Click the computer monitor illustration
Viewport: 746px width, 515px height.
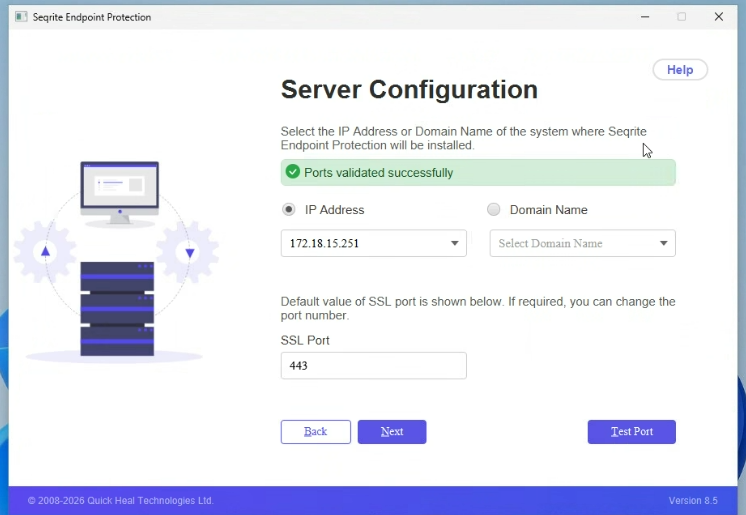[119, 191]
